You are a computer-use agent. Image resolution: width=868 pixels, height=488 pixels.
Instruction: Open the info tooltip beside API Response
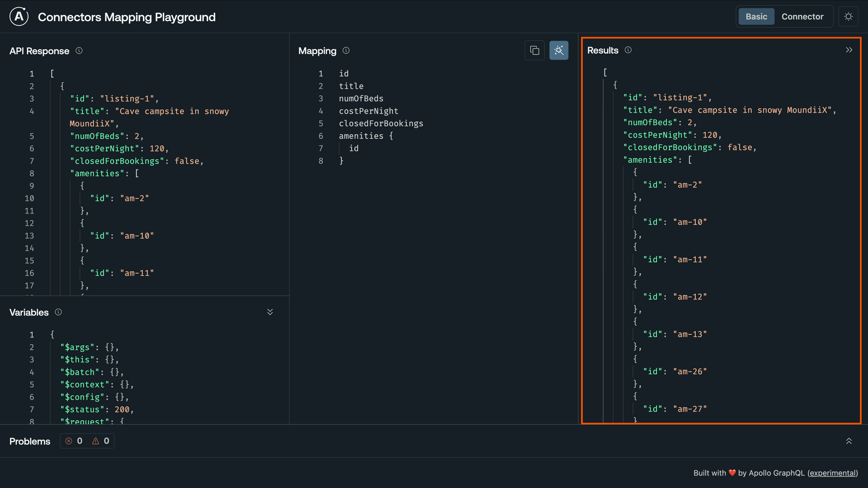[79, 51]
